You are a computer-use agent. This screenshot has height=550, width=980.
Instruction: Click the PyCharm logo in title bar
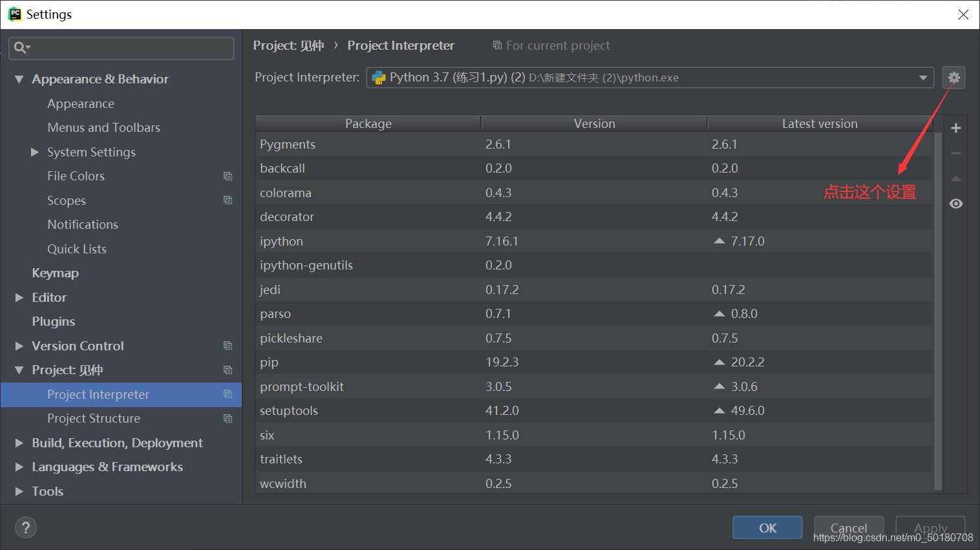pos(14,14)
